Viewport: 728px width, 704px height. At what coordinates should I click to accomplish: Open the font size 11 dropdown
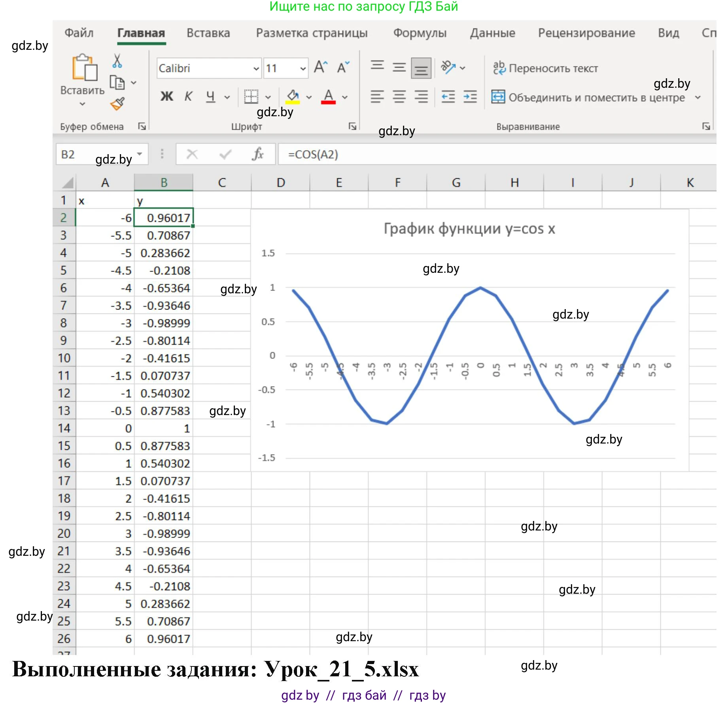click(303, 69)
